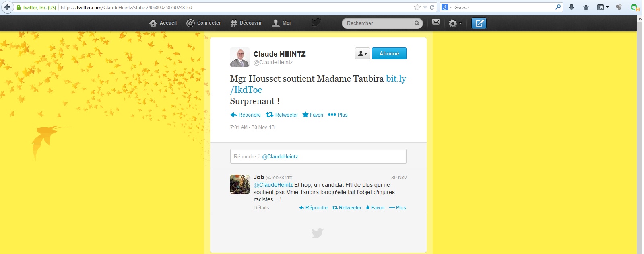This screenshot has width=644, height=254.
Task: Go to the browser home page icon
Action: (x=586, y=7)
